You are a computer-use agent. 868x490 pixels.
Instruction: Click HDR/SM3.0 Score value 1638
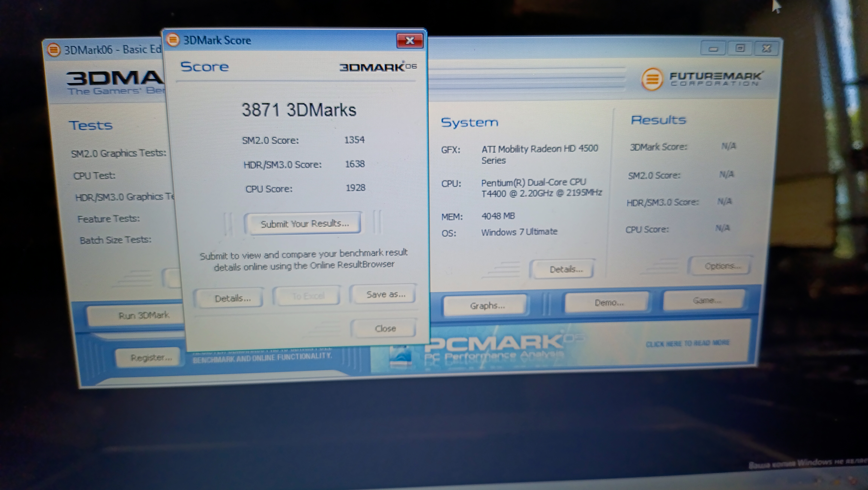pos(355,164)
